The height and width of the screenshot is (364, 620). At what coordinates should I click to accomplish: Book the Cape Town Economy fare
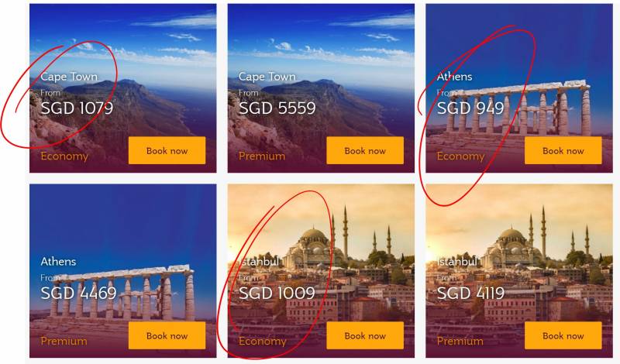167,150
